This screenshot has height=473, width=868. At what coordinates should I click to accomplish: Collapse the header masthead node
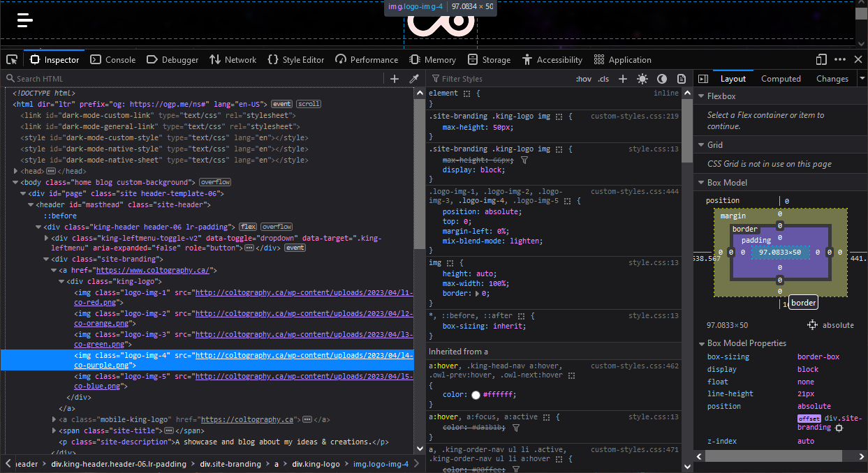[x=31, y=204]
